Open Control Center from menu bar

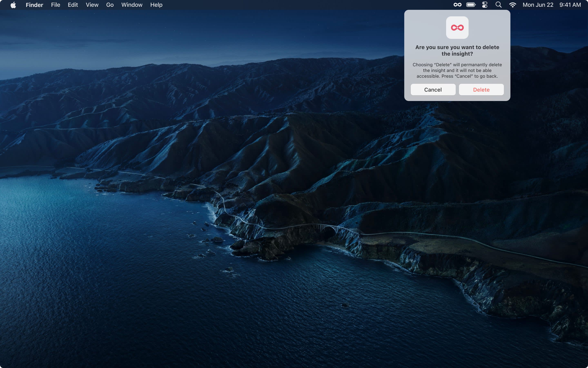coord(485,5)
